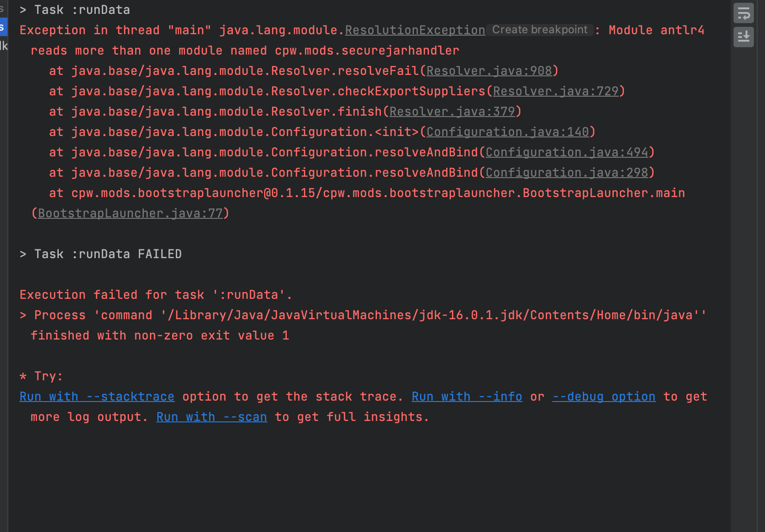Select the highlighted blue sidebar tab
The height and width of the screenshot is (532, 765).
click(x=3, y=26)
